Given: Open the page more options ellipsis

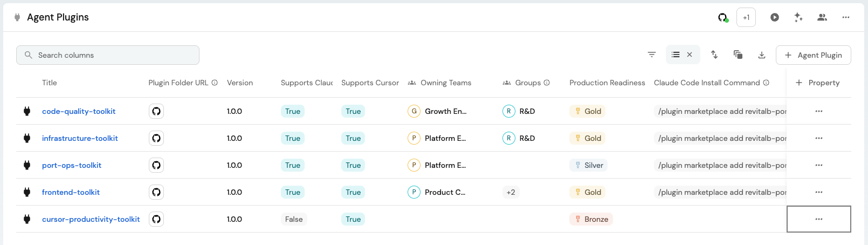Looking at the screenshot, I should coord(846,17).
